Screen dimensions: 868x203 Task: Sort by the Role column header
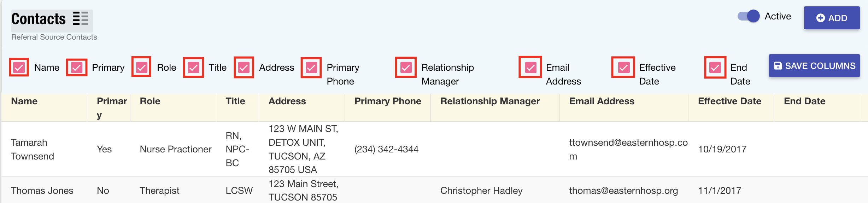coord(150,101)
